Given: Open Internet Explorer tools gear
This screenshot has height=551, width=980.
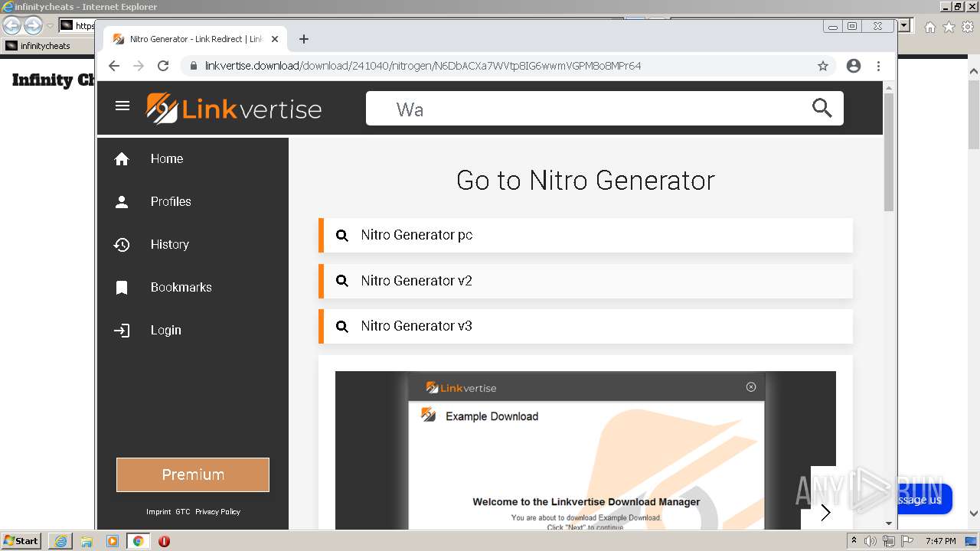Looking at the screenshot, I should [x=968, y=27].
